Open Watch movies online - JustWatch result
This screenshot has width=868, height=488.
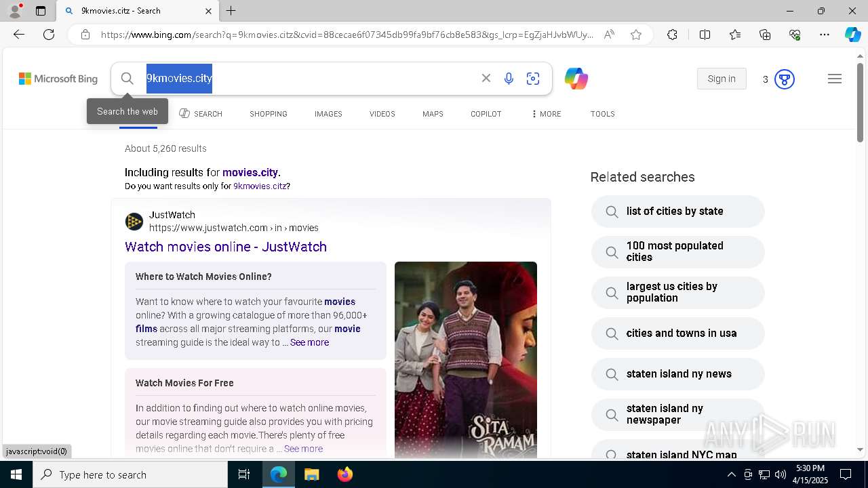(x=226, y=247)
